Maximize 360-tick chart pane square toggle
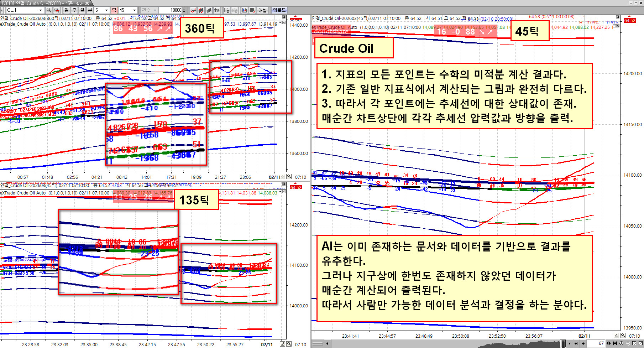Screen dimensions: 644x348 coord(284,17)
